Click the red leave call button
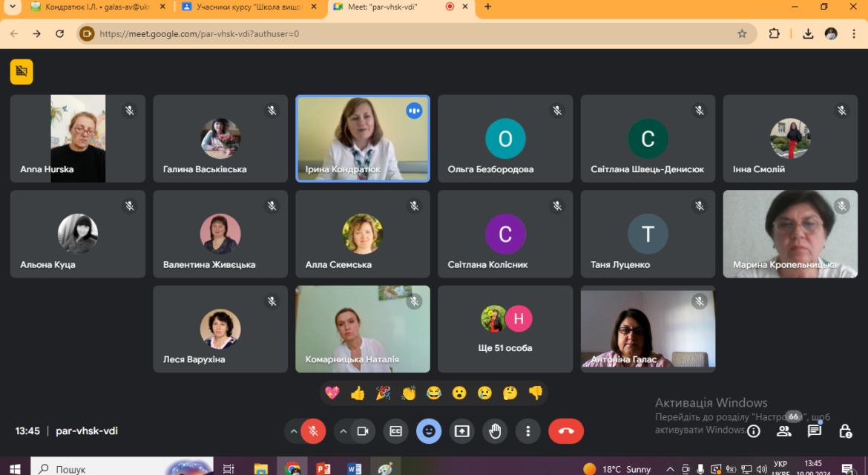This screenshot has width=868, height=475. (x=566, y=431)
